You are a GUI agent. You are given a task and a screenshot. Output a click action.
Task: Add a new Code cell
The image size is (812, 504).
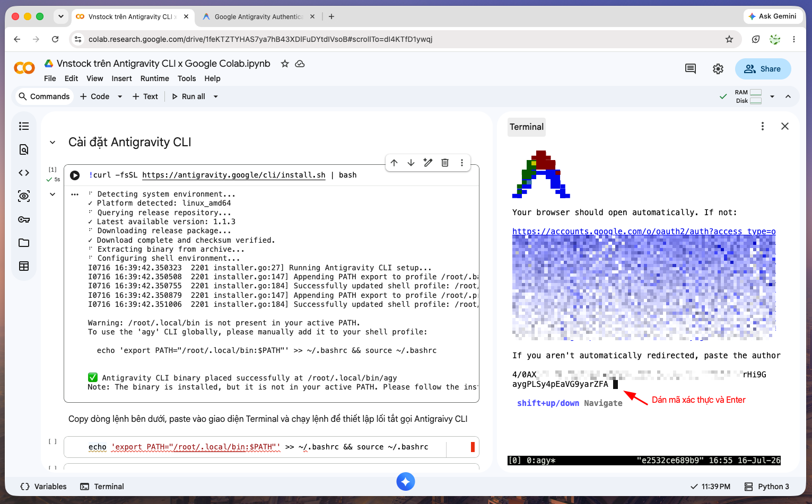click(x=94, y=96)
